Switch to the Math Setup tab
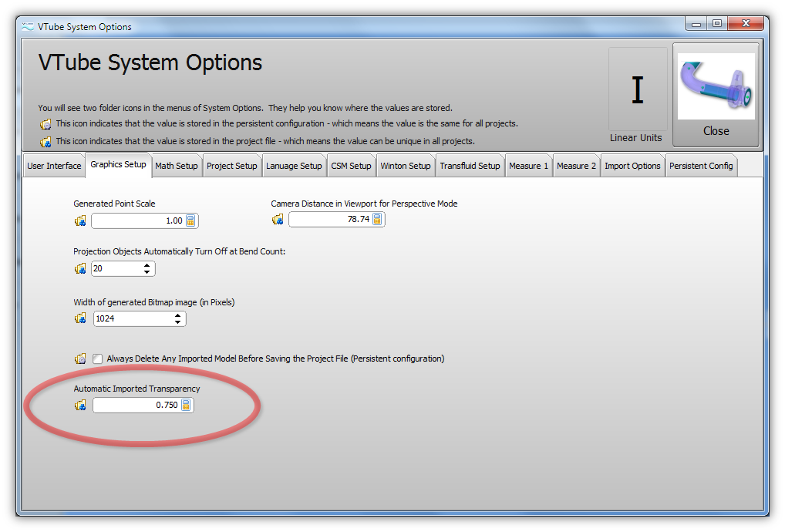 coord(177,166)
